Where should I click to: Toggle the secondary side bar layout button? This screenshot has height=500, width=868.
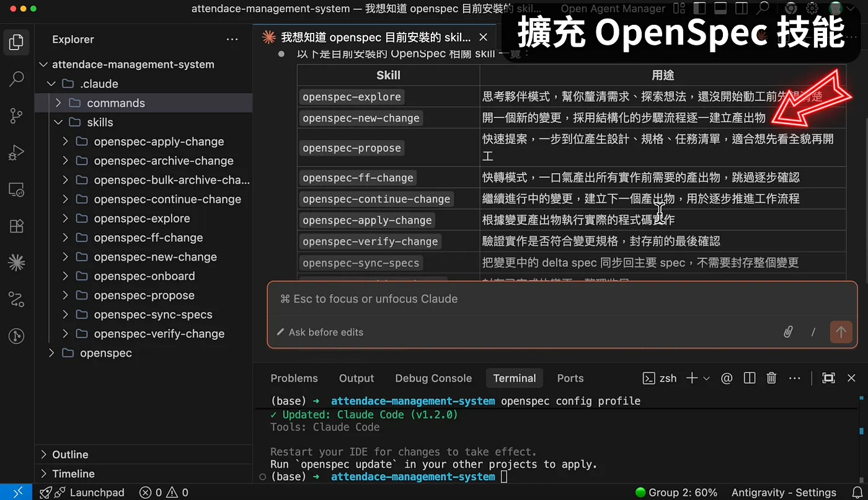point(741,9)
